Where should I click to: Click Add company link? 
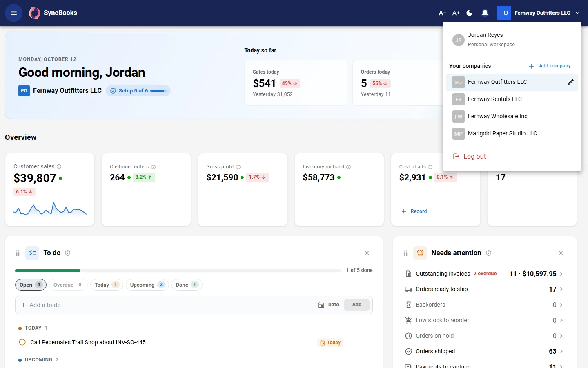point(550,66)
